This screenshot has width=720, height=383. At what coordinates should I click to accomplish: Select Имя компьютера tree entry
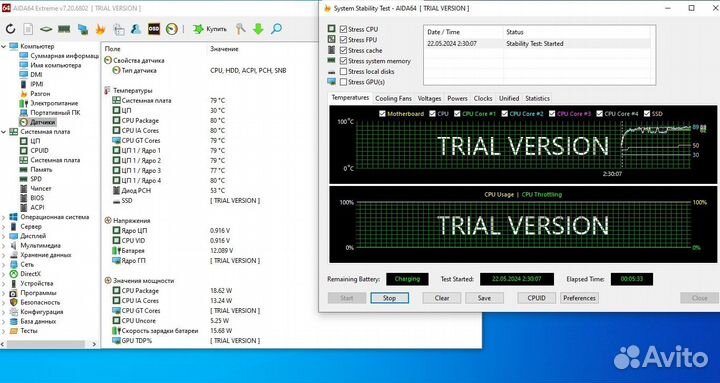[x=56, y=65]
